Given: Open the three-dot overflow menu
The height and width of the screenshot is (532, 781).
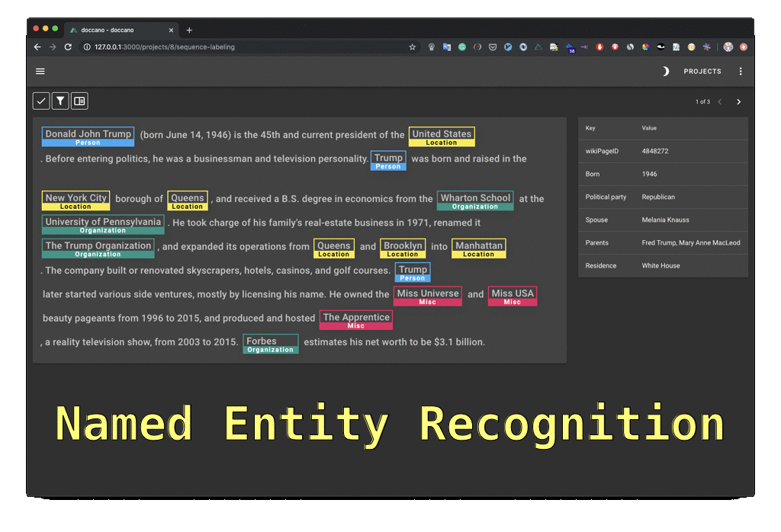Looking at the screenshot, I should point(741,71).
